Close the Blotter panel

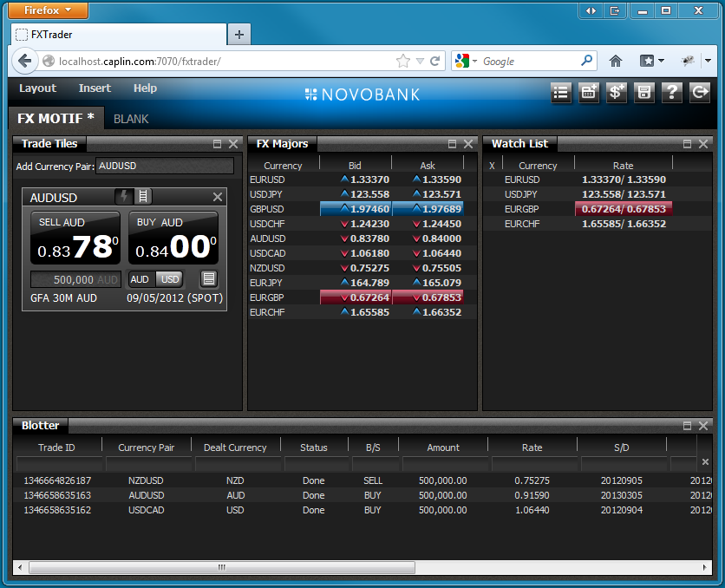(703, 426)
